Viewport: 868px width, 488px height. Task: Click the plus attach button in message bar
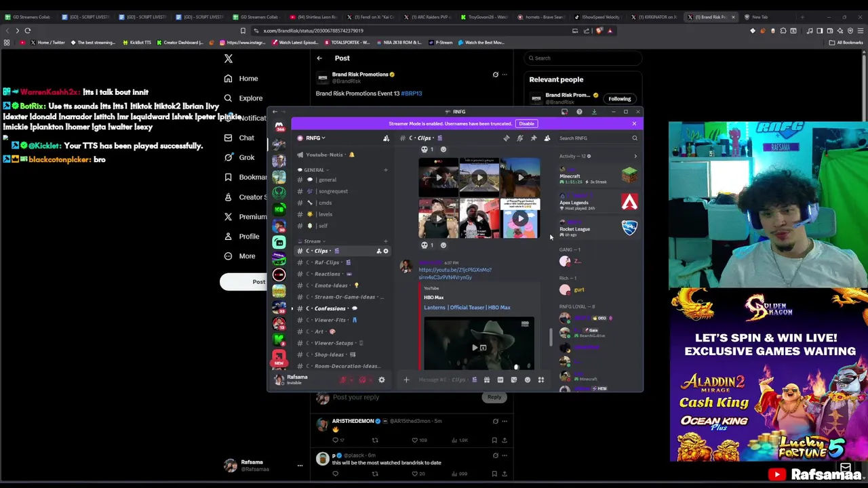(x=406, y=380)
